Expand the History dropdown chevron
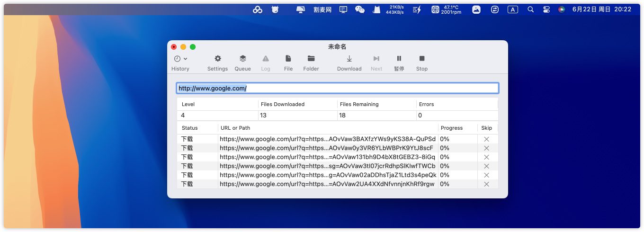 click(x=185, y=59)
